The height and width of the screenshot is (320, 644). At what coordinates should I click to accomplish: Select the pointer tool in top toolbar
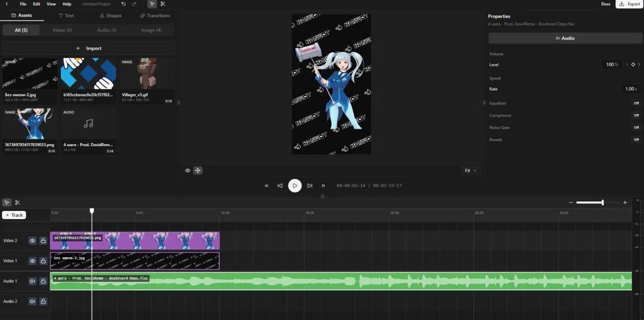coord(152,4)
